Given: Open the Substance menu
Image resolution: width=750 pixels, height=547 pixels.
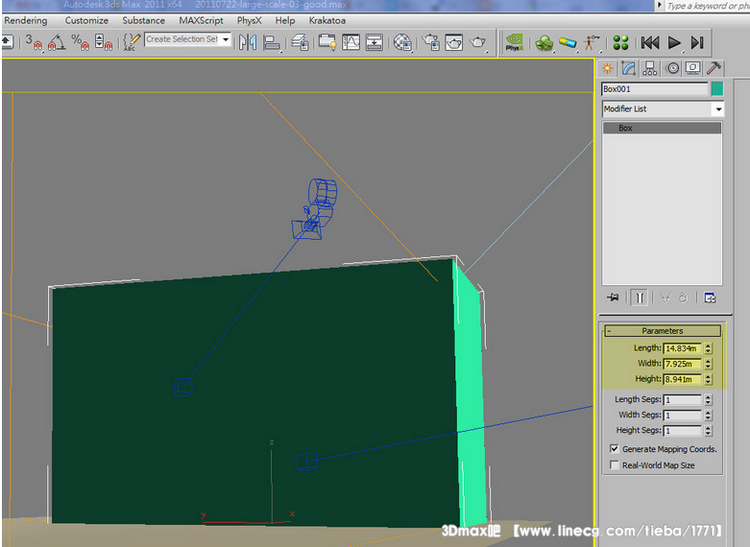Looking at the screenshot, I should coord(143,21).
